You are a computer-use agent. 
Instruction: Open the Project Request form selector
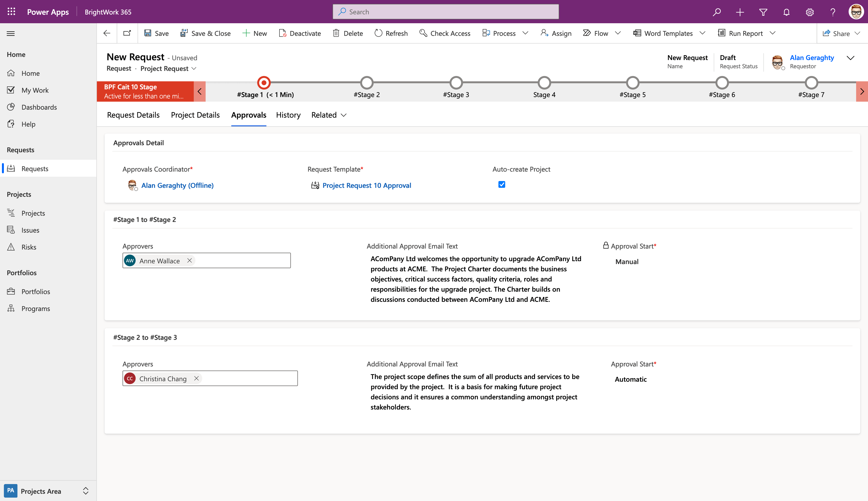pos(168,68)
